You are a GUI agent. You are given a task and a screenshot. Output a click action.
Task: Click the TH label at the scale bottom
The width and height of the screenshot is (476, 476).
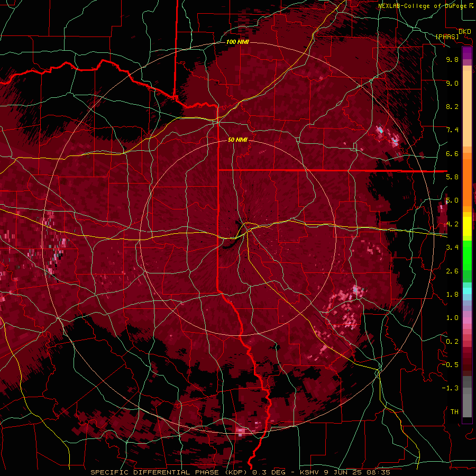click(454, 412)
